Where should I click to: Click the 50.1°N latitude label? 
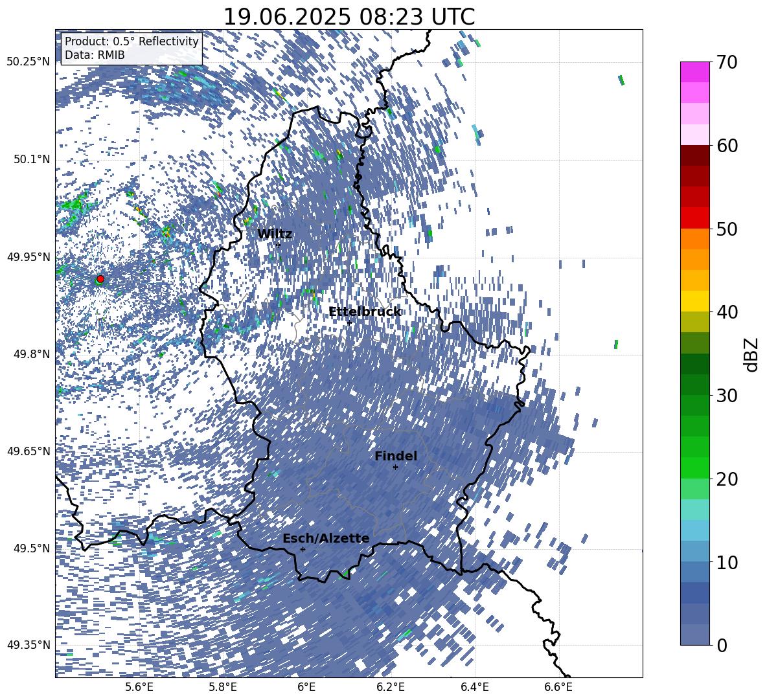[x=32, y=160]
